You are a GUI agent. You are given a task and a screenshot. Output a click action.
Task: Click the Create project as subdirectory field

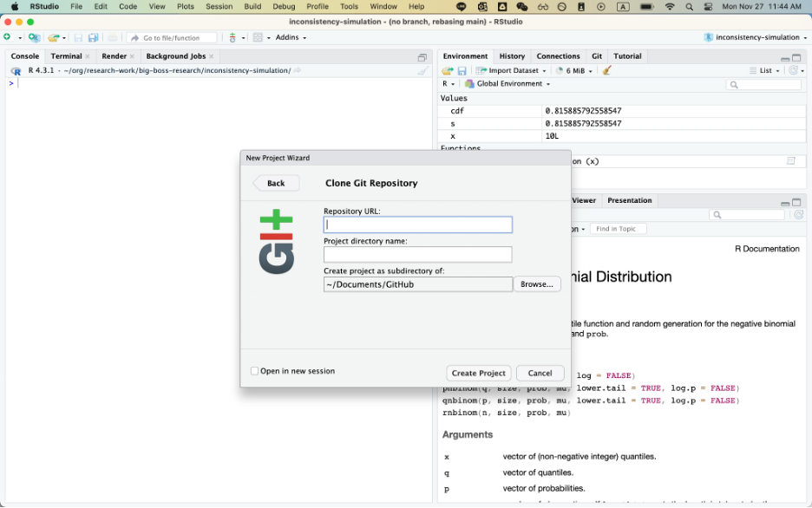[x=418, y=284]
